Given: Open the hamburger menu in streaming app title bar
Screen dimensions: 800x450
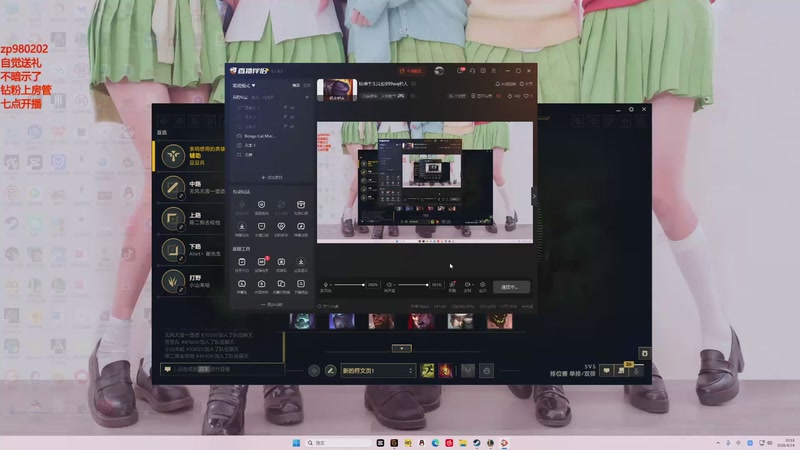Looking at the screenshot, I should click(493, 70).
